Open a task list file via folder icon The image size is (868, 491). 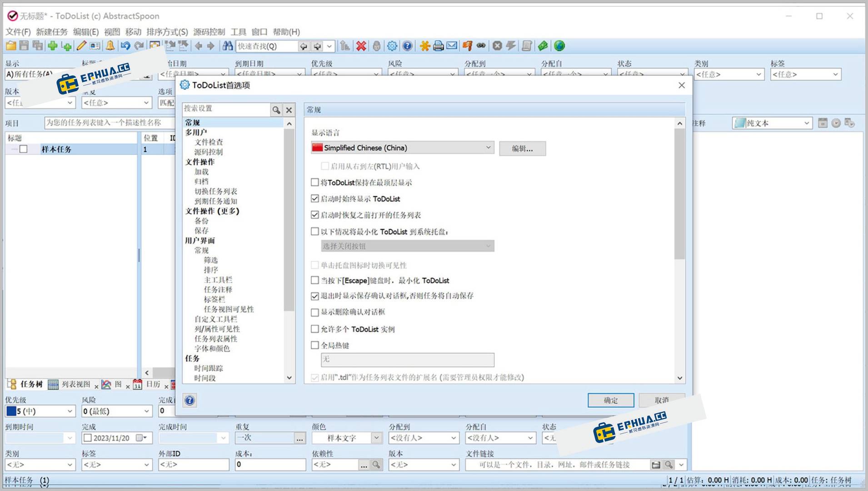(x=10, y=46)
